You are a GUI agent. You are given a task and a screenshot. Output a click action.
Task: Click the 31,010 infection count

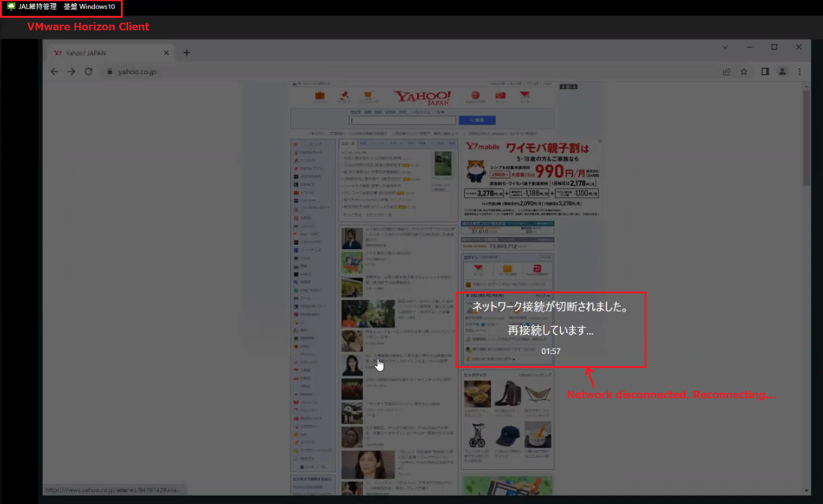pos(480,231)
